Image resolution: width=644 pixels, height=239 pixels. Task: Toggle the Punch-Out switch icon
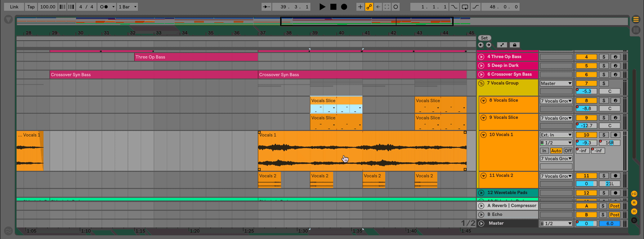coord(476,7)
